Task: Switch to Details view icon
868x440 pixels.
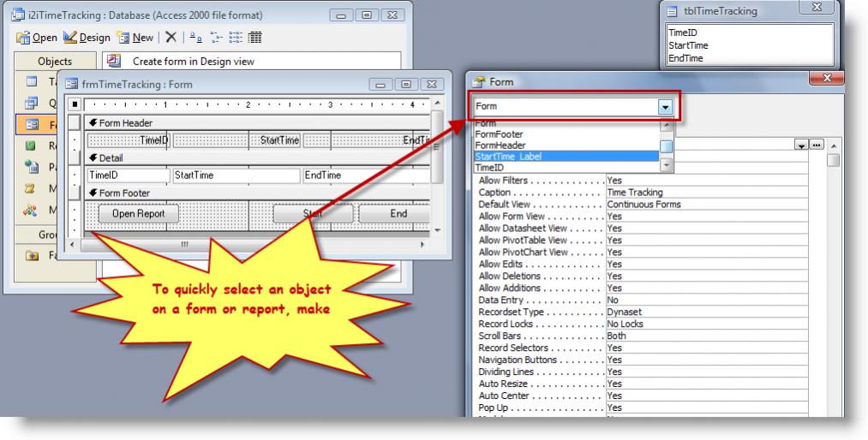Action: 254,37
